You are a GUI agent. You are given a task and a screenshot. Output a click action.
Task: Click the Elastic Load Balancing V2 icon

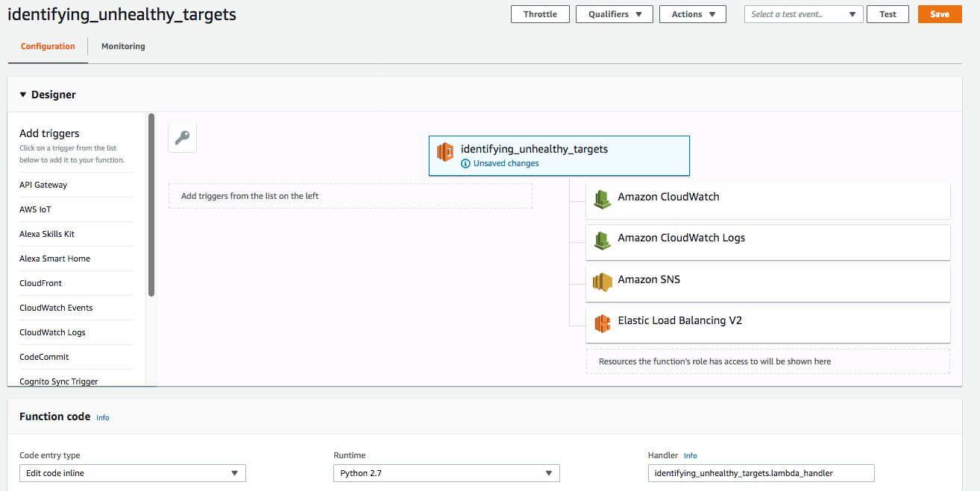(x=603, y=323)
